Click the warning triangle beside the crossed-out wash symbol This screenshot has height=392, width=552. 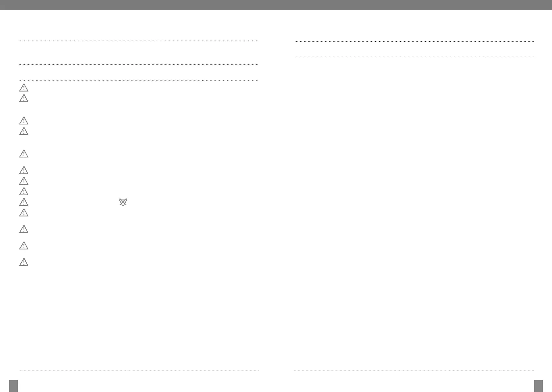24,202
